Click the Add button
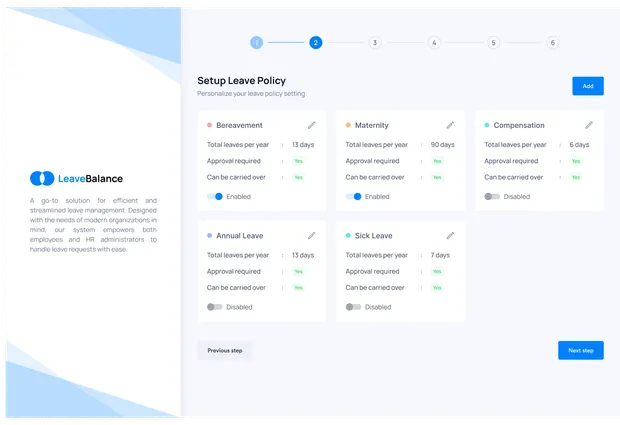620x425 pixels. pos(588,86)
